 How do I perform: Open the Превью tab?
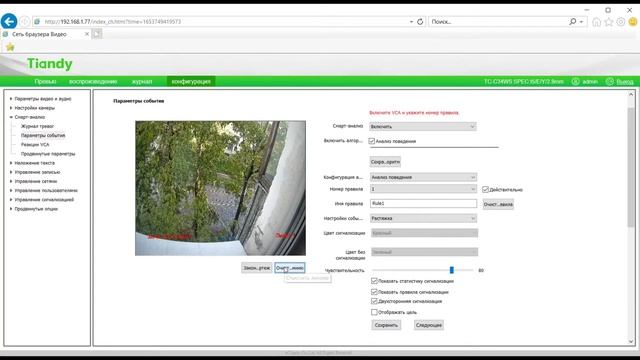45,82
